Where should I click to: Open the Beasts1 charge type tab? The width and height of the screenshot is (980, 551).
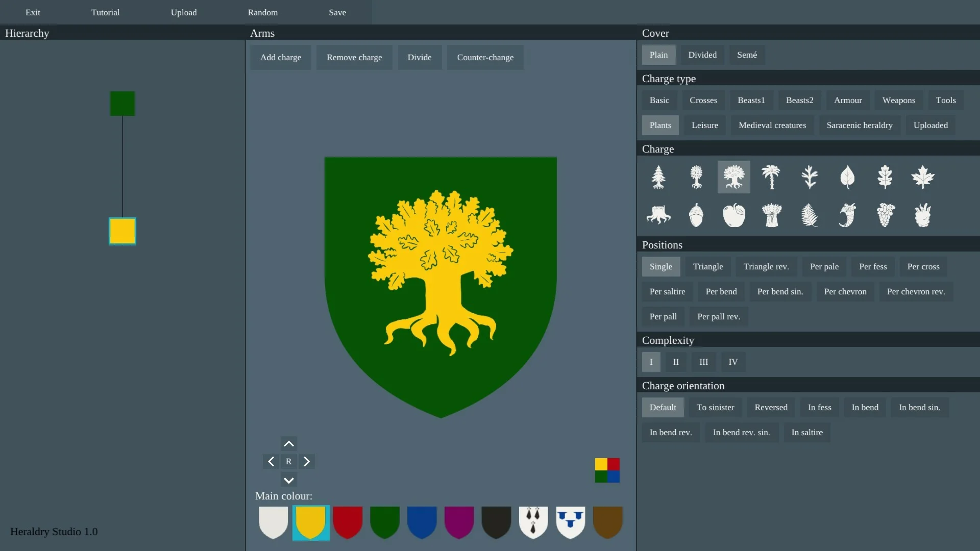[x=751, y=100]
